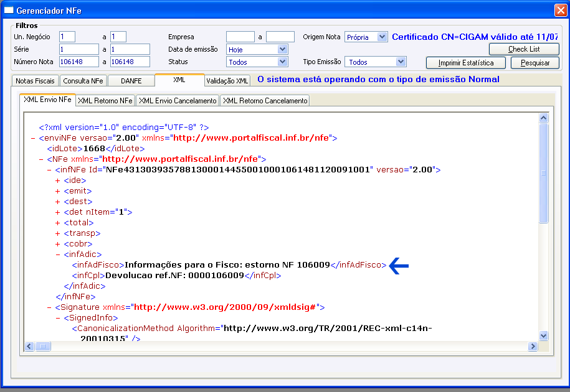Click the xml version declaration line

(x=124, y=128)
